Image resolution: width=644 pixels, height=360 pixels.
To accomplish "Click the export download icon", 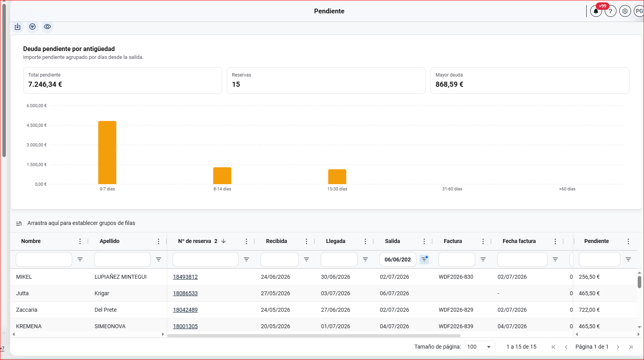I will click(18, 27).
